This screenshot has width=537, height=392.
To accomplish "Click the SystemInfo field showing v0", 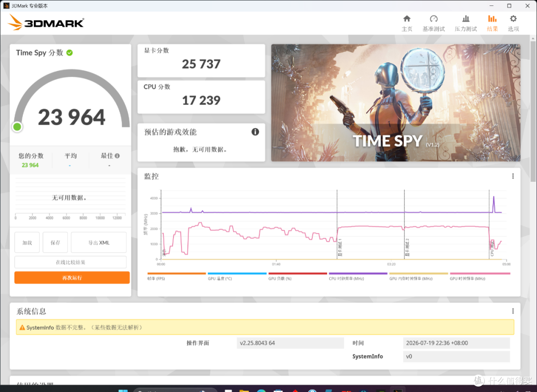I will point(456,356).
